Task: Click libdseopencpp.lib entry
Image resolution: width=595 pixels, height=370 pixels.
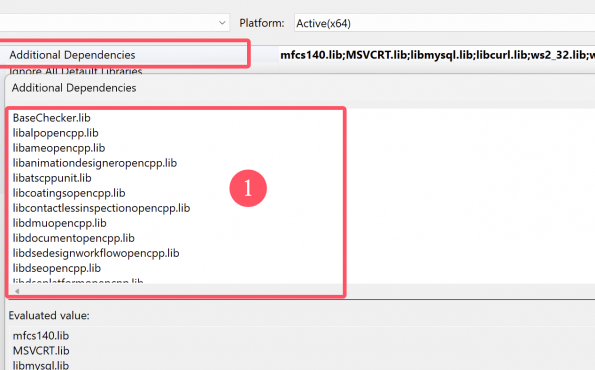Action: [x=57, y=268]
